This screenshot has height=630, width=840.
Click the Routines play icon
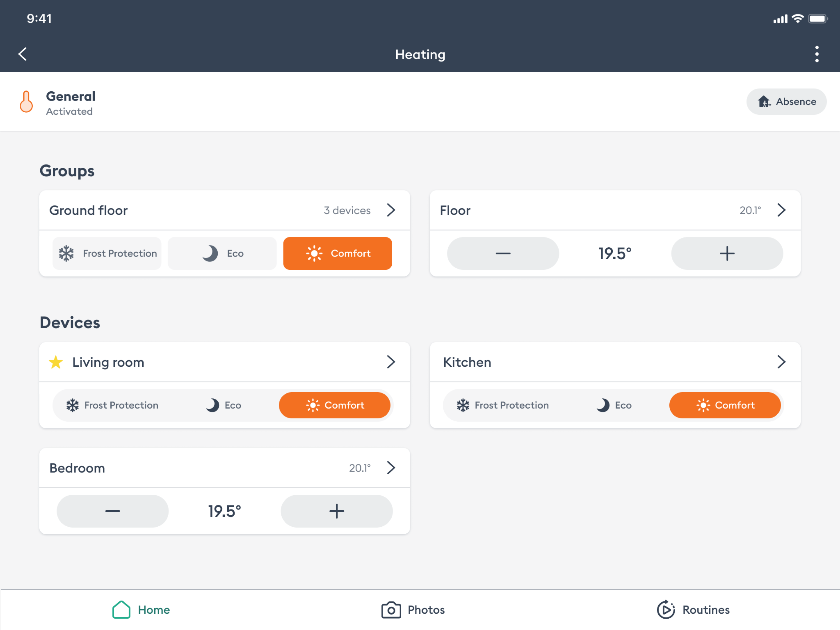(x=666, y=609)
